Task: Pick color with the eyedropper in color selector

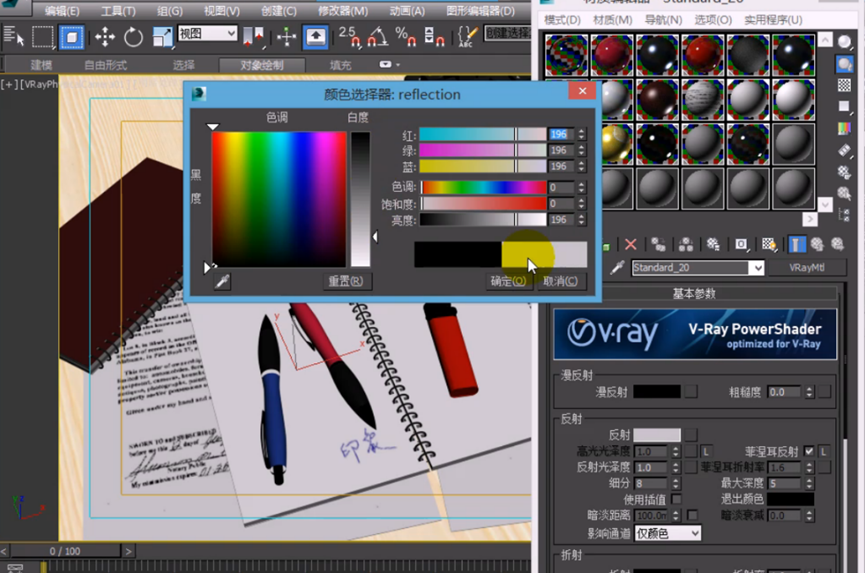Action: pyautogui.click(x=222, y=282)
